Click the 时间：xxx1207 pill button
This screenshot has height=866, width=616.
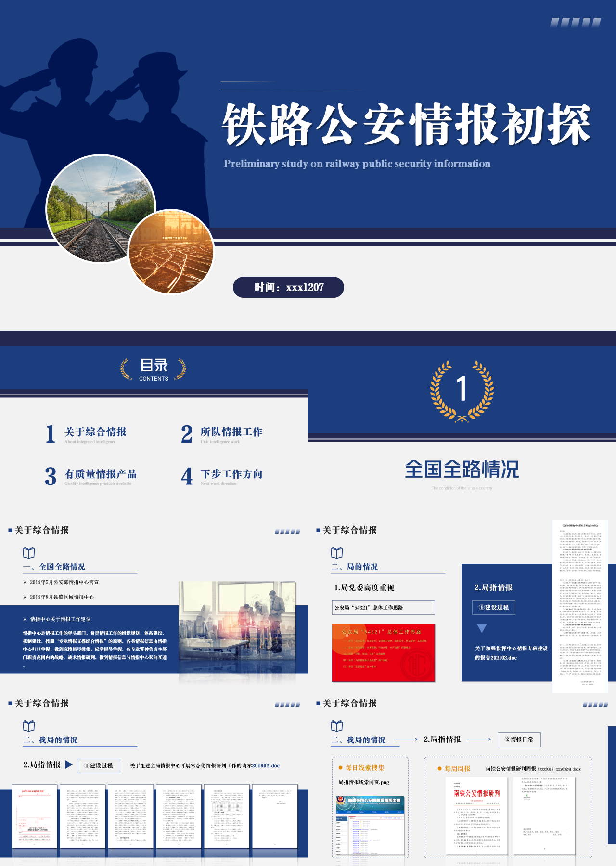tap(288, 287)
